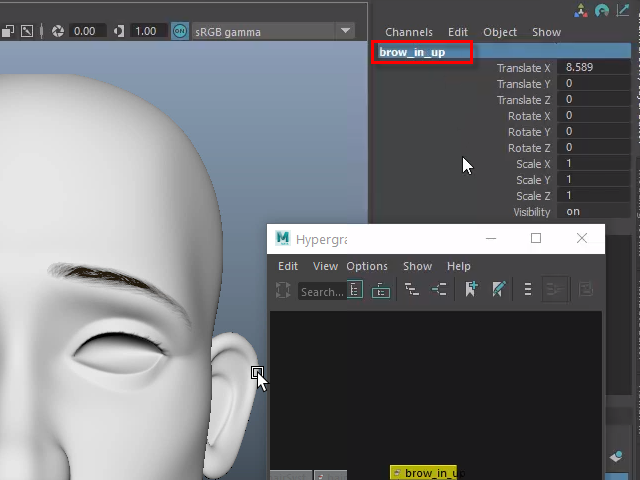Click the three-lines list icon in Hypergraph
The image size is (640, 480).
click(x=528, y=289)
